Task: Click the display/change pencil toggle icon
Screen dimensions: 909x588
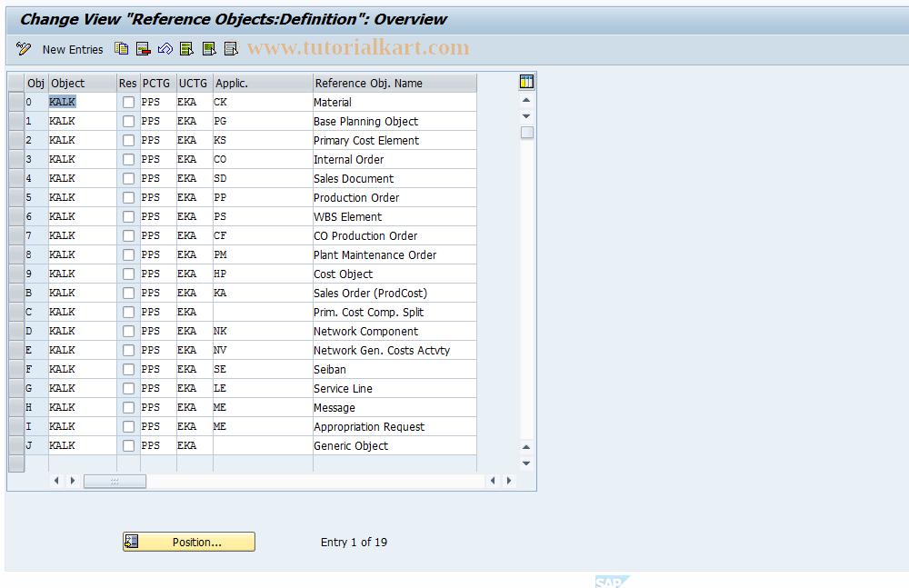Action: (24, 49)
